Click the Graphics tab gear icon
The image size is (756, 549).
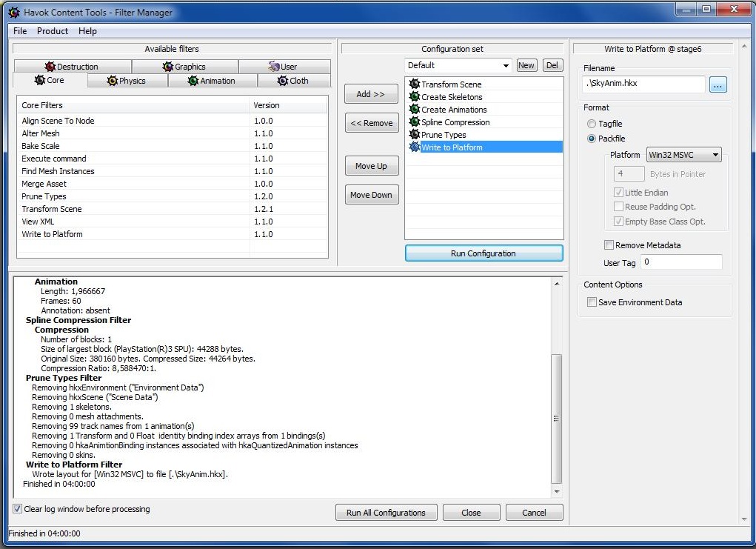pyautogui.click(x=168, y=67)
